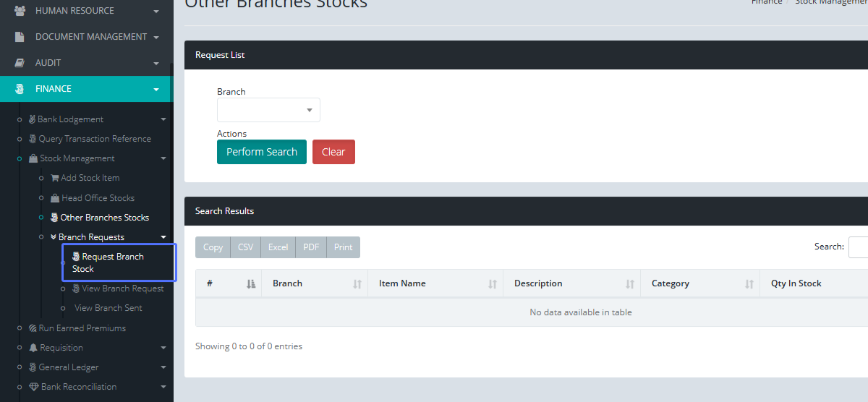Open the Branch dropdown selector

pos(268,110)
